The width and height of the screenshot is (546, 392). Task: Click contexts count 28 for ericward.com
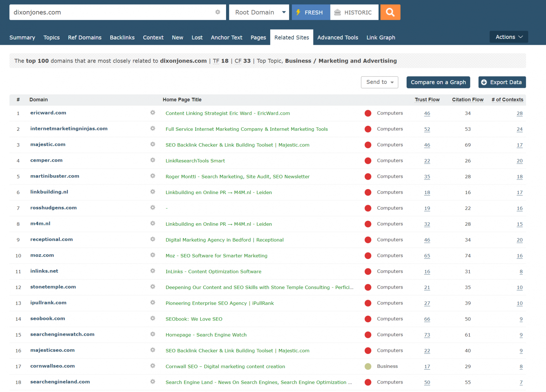pos(519,113)
